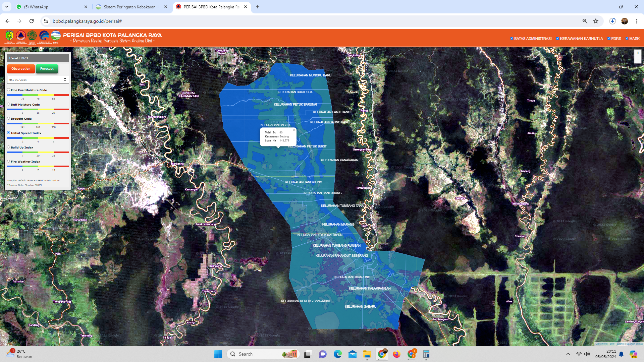Toggle the FDRS layer checkbox

tap(609, 39)
